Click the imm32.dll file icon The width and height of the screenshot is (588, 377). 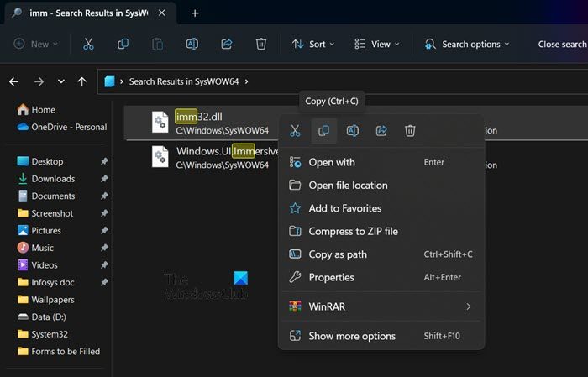pos(160,123)
